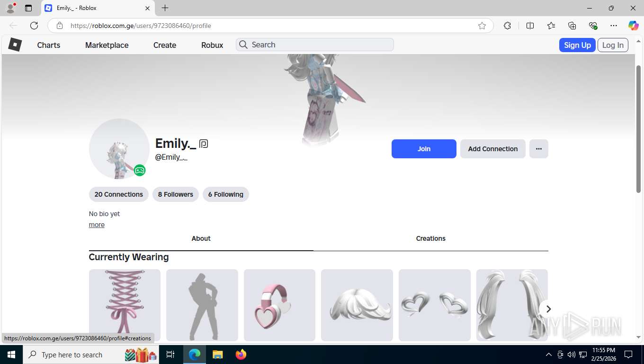Switch to the About tab
Screen dimensions: 644x364
(x=201, y=238)
